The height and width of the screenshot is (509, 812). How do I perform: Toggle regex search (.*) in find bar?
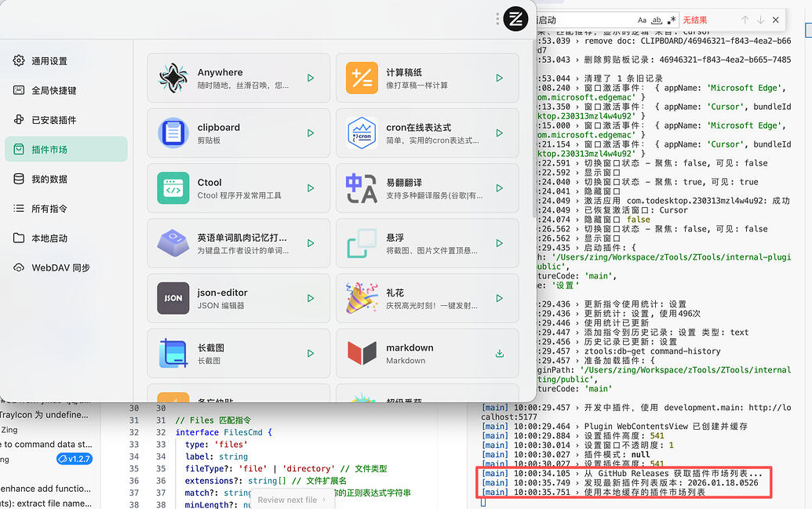tap(672, 20)
